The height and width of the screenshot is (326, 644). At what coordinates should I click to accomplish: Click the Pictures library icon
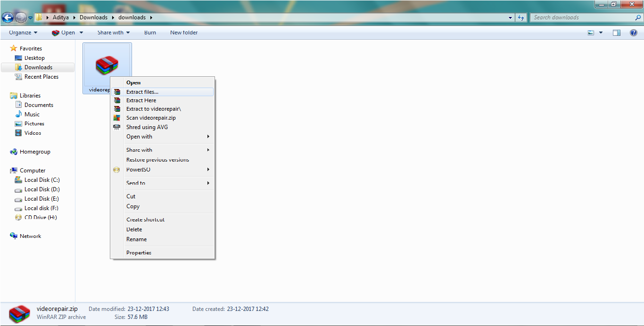[x=18, y=123]
